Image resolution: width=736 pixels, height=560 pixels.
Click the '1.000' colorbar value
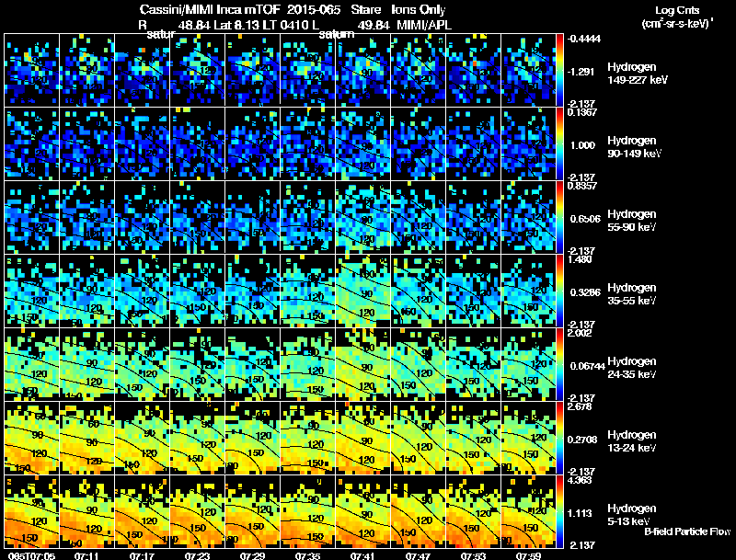pyautogui.click(x=582, y=145)
